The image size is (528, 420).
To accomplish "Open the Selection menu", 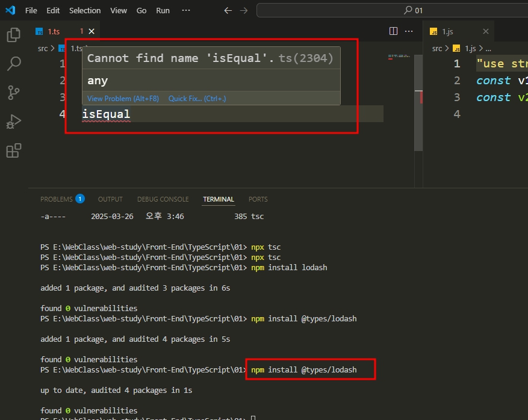I will tap(85, 10).
